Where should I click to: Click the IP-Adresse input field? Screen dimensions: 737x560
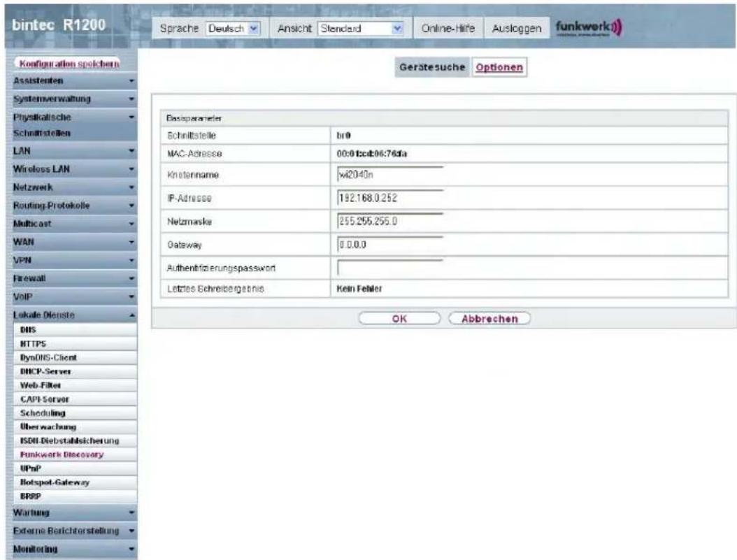tap(390, 198)
